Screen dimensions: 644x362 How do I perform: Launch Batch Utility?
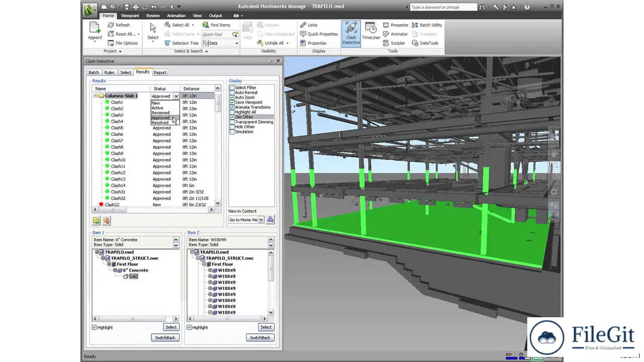click(427, 25)
